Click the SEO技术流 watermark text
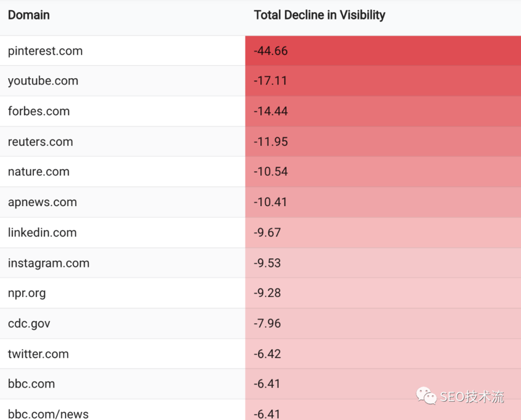Screen dimensions: 521x420 click(472, 396)
